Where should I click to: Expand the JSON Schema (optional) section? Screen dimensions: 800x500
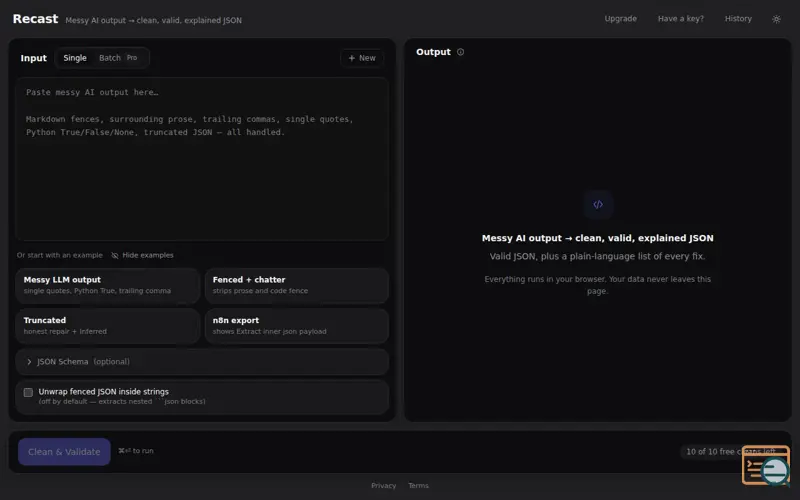tap(203, 362)
